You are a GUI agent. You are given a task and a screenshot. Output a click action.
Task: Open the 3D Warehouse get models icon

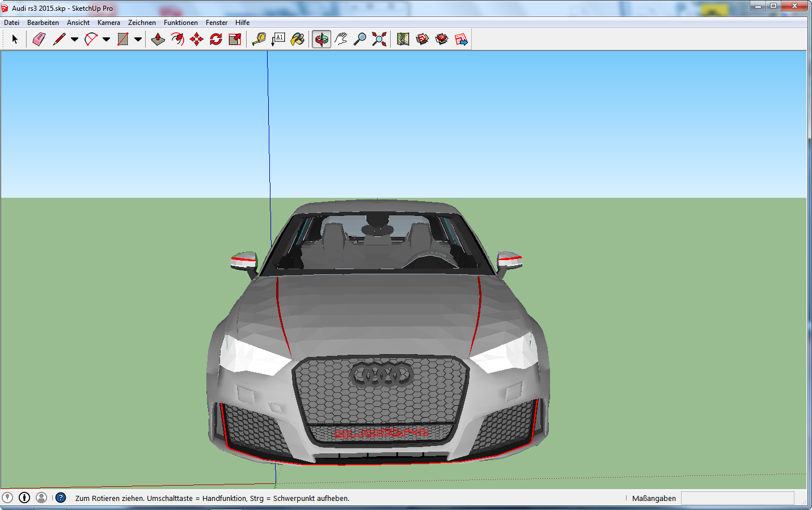pyautogui.click(x=422, y=39)
